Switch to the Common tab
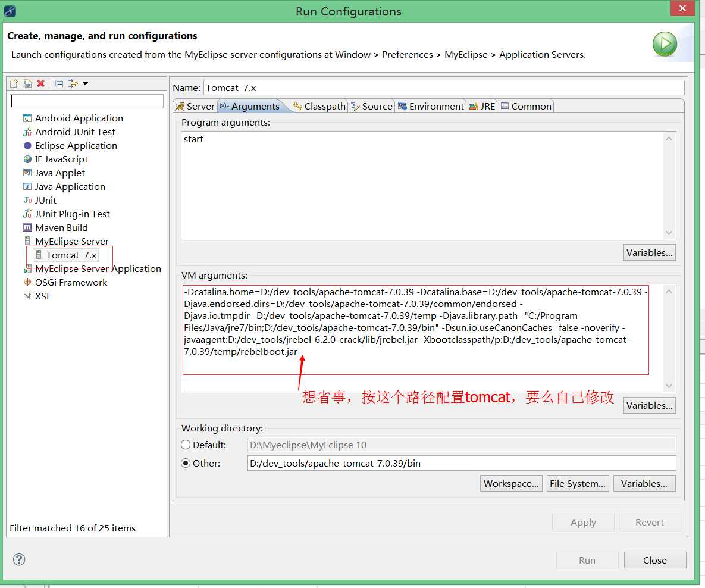This screenshot has height=588, width=705. click(526, 106)
